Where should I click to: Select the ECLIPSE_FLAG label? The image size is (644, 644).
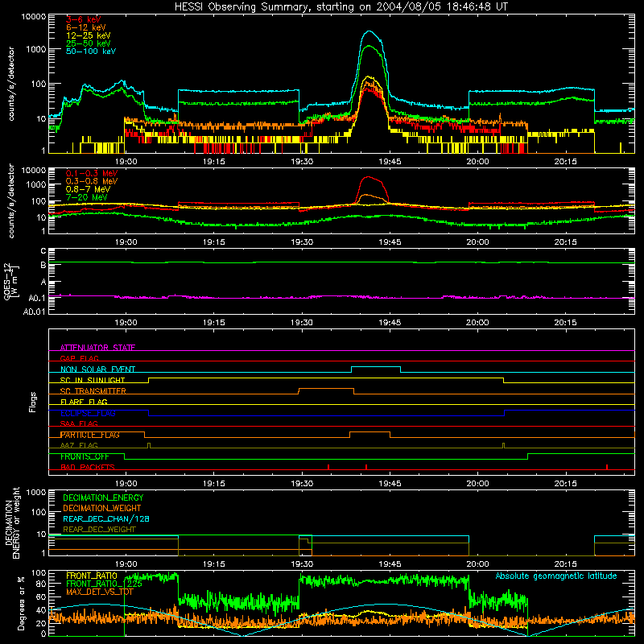pyautogui.click(x=88, y=413)
